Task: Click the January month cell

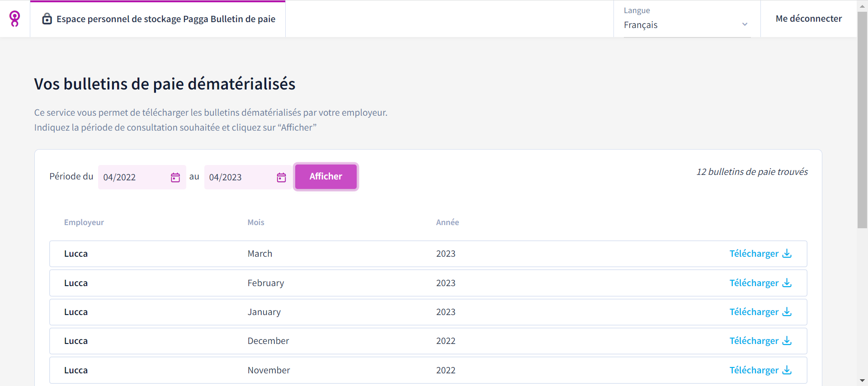Action: click(x=264, y=312)
